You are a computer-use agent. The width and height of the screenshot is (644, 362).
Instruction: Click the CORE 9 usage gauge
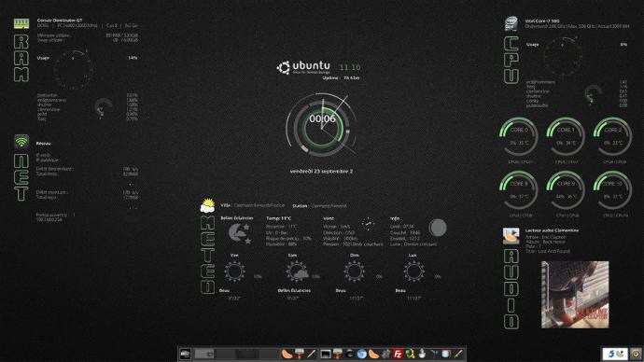(x=566, y=190)
